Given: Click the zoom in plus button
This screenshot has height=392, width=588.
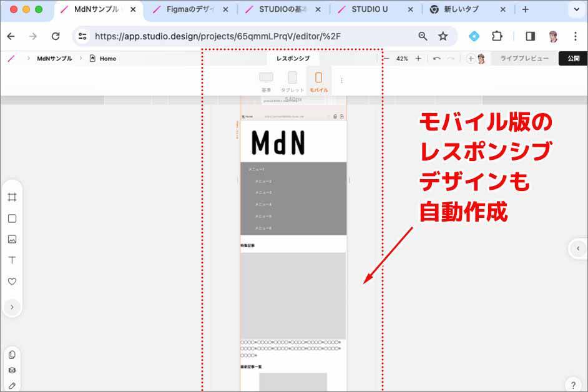Looking at the screenshot, I should point(418,59).
